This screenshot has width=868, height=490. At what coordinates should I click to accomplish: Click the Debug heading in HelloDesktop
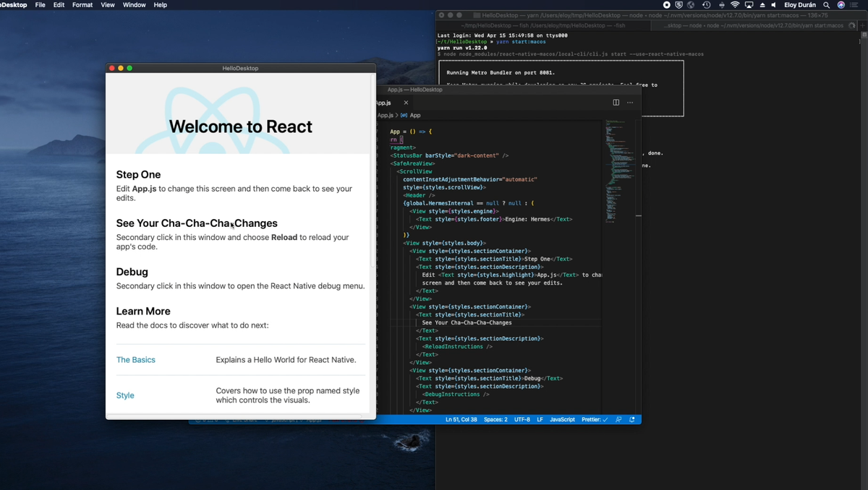pos(132,272)
